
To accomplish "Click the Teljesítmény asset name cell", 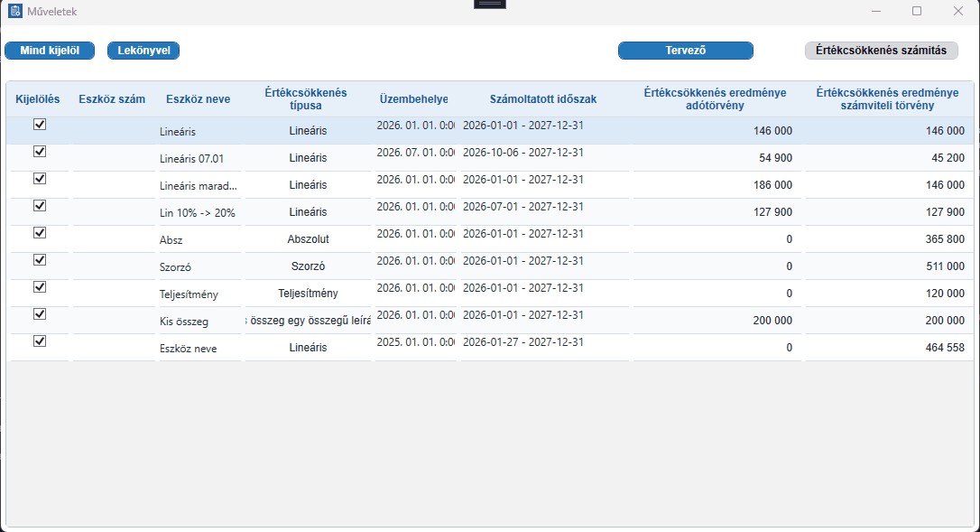I will coord(189,294).
